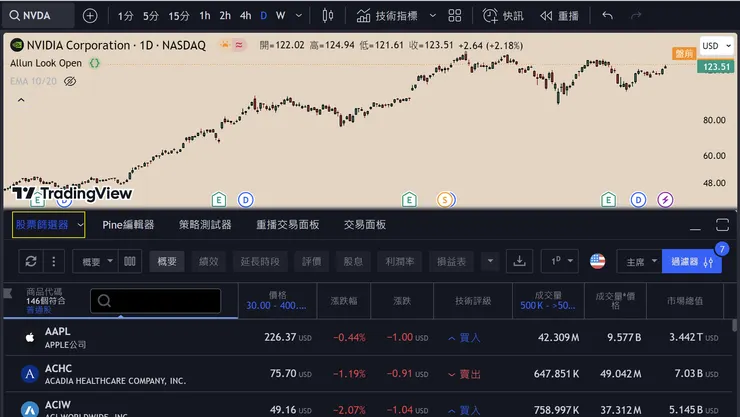Open Allun Look Open source code braces
This screenshot has height=417, width=740.
pos(95,63)
